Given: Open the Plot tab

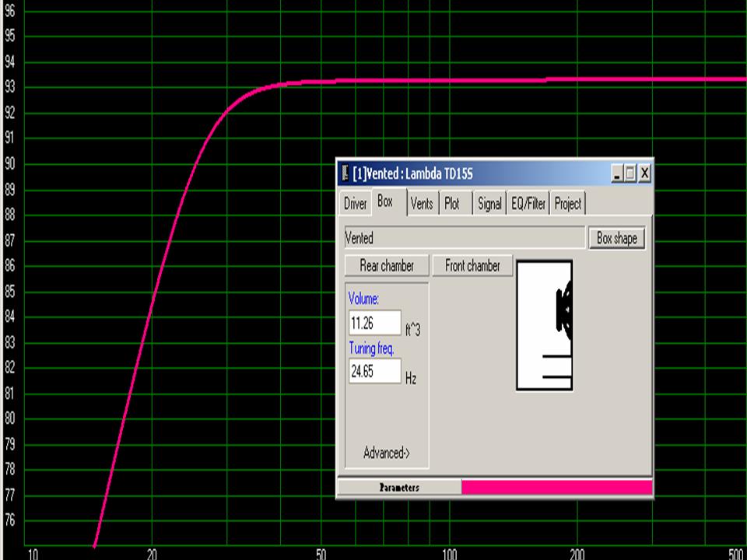Looking at the screenshot, I should click(456, 204).
